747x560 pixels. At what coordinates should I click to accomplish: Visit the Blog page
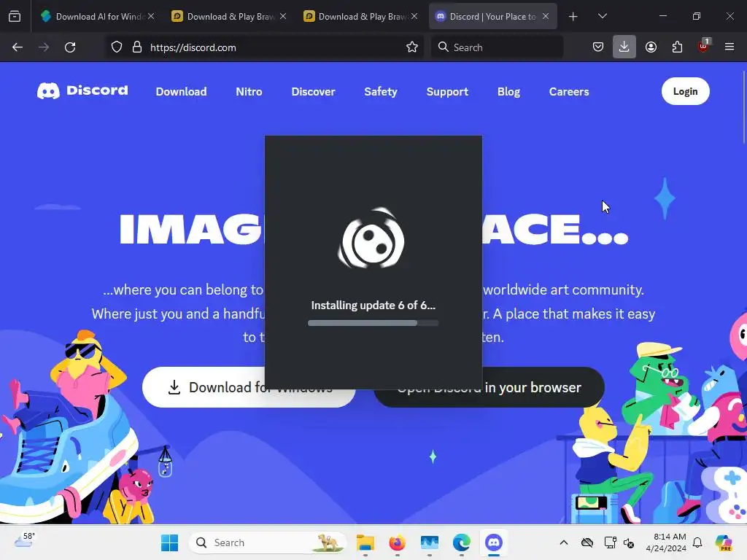tap(508, 91)
